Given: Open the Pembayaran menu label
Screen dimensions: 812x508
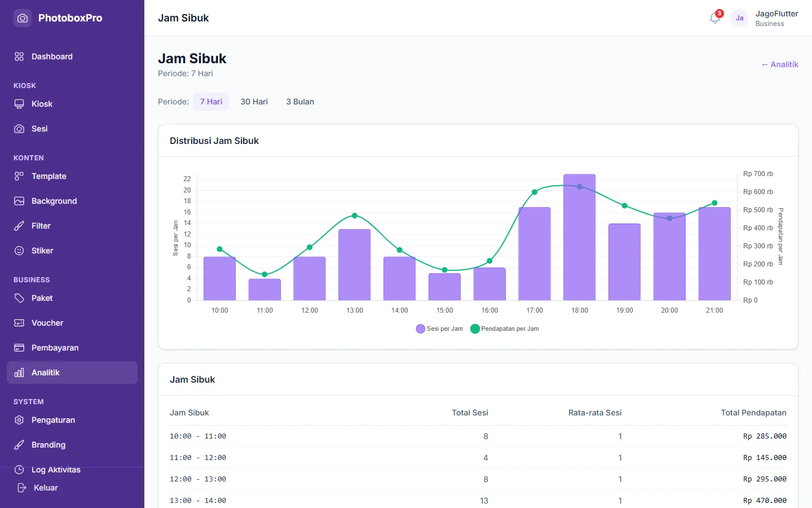Looking at the screenshot, I should point(55,348).
